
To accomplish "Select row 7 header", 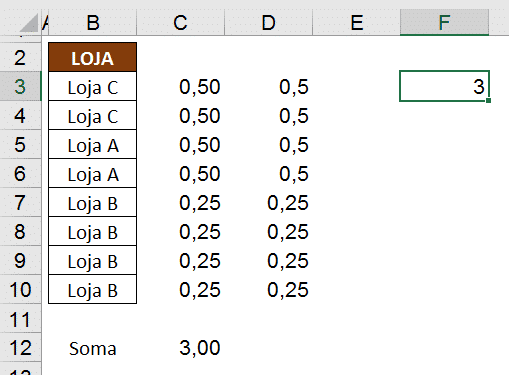I will point(20,202).
